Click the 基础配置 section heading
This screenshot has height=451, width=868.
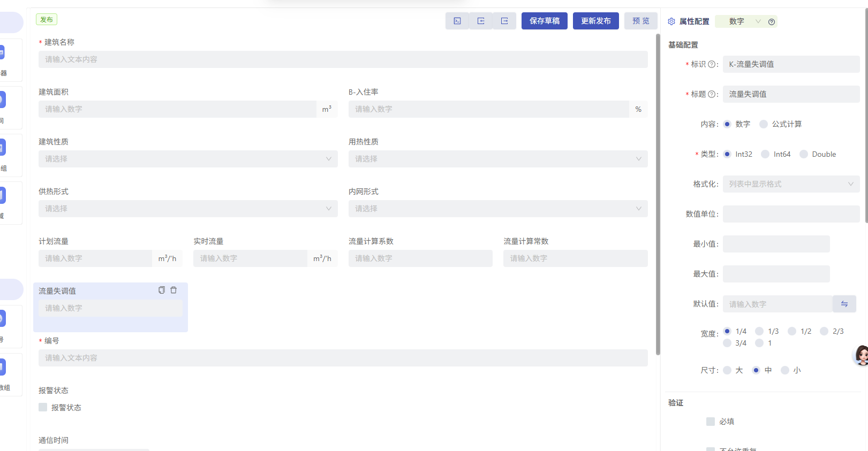click(683, 45)
